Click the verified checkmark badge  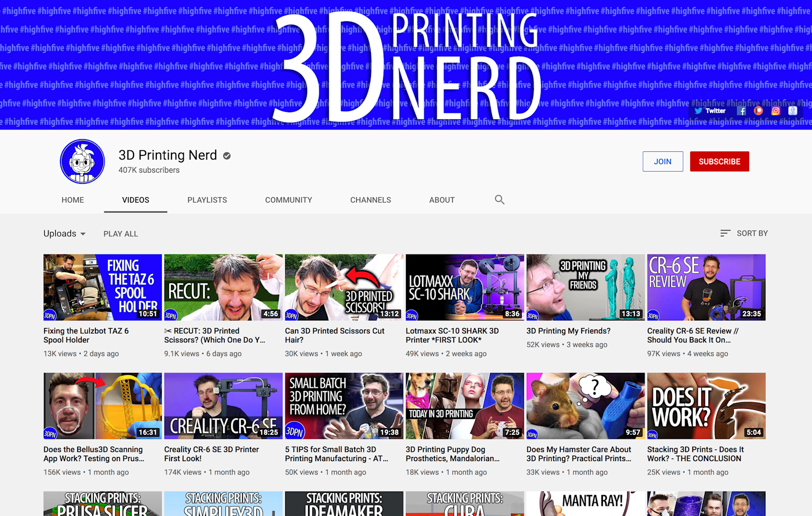[x=225, y=156]
